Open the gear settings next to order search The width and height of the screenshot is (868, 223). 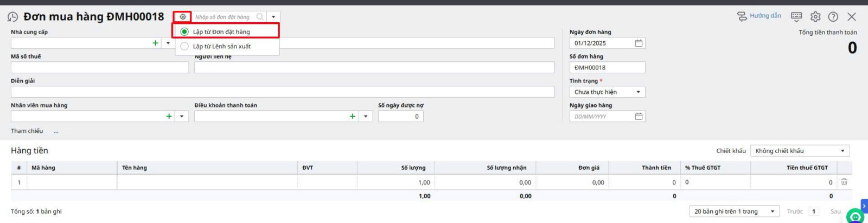[x=183, y=17]
